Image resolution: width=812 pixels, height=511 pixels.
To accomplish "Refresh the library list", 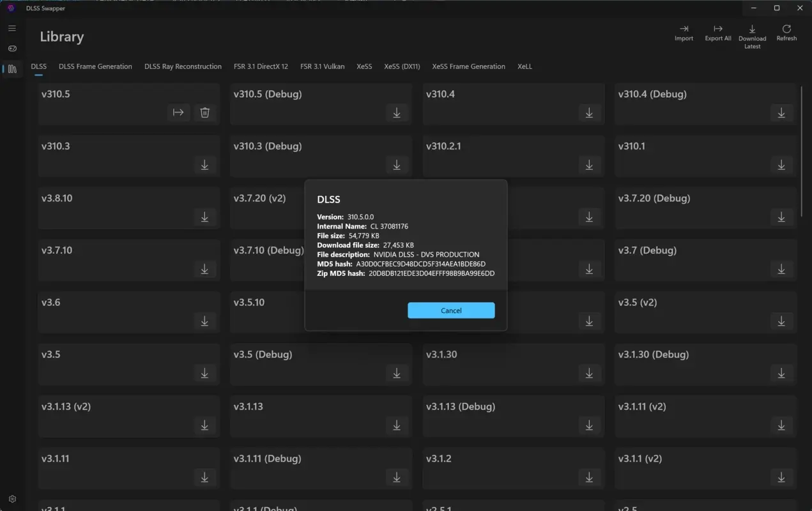I will click(x=786, y=33).
